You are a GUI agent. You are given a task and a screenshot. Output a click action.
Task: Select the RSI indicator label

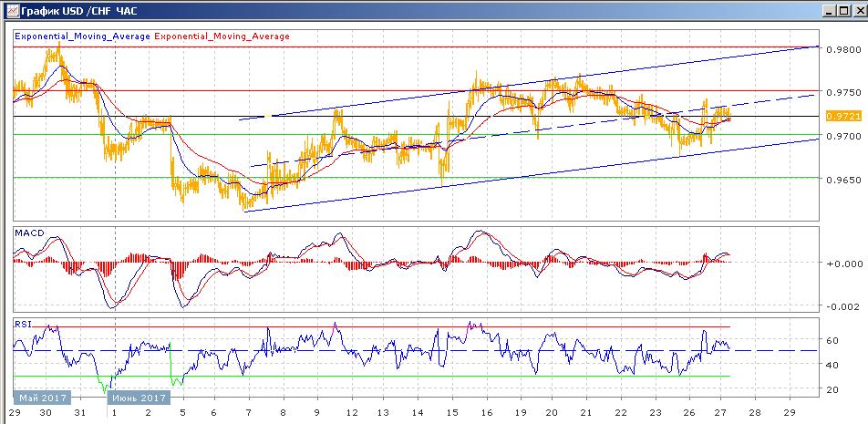point(23,325)
